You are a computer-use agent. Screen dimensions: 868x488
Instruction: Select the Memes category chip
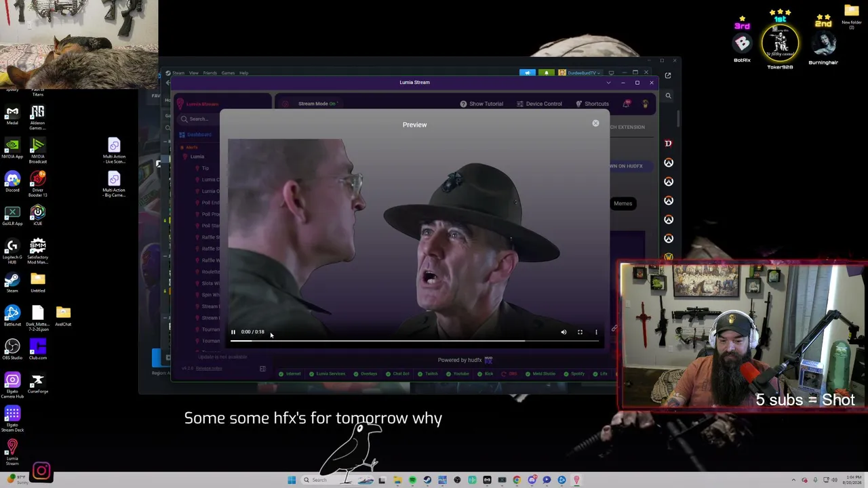623,203
